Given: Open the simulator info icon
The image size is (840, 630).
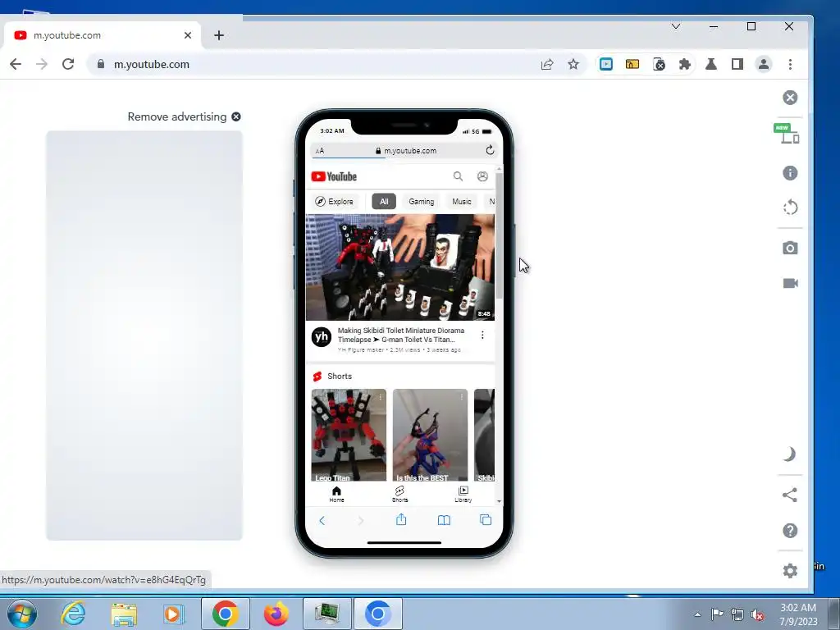Looking at the screenshot, I should [790, 173].
